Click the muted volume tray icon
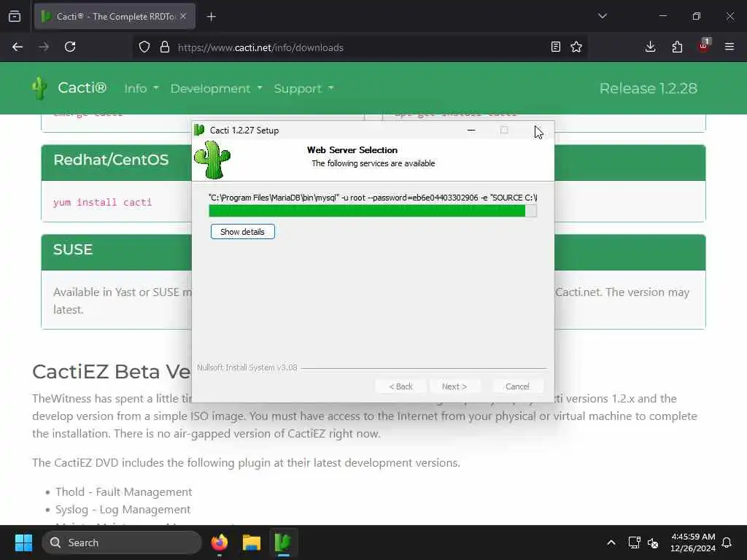Image resolution: width=747 pixels, height=560 pixels. [653, 542]
